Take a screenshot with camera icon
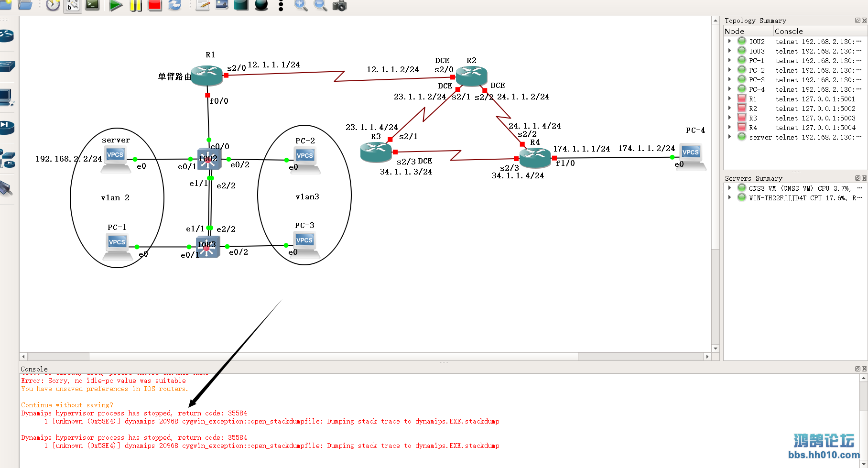This screenshot has width=868, height=468. click(339, 5)
